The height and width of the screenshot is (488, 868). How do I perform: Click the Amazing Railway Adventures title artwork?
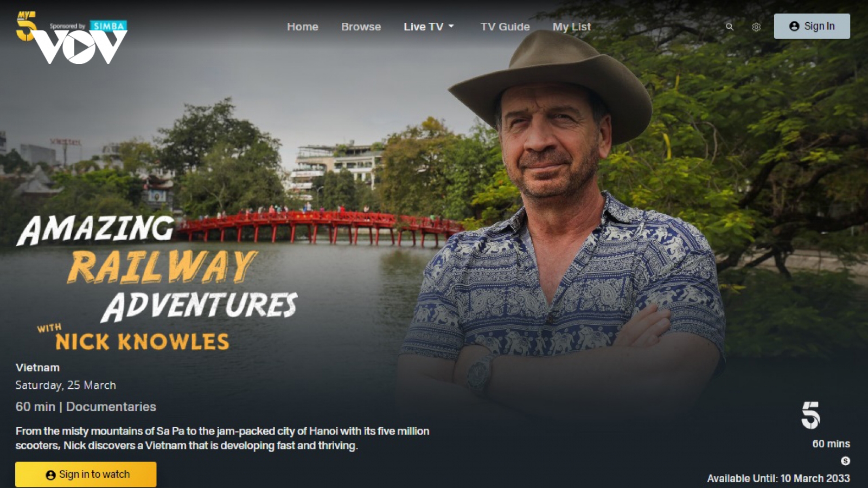click(157, 282)
